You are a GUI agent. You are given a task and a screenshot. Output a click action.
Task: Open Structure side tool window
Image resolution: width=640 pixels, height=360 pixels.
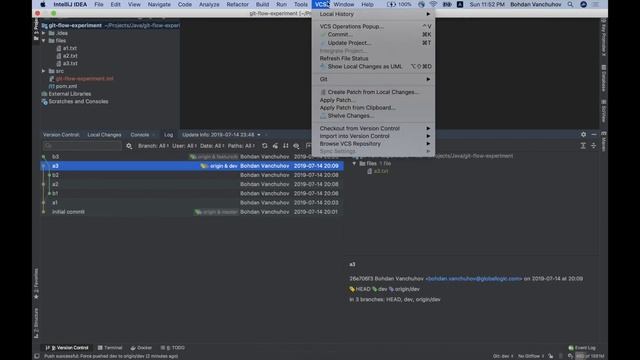click(x=36, y=322)
